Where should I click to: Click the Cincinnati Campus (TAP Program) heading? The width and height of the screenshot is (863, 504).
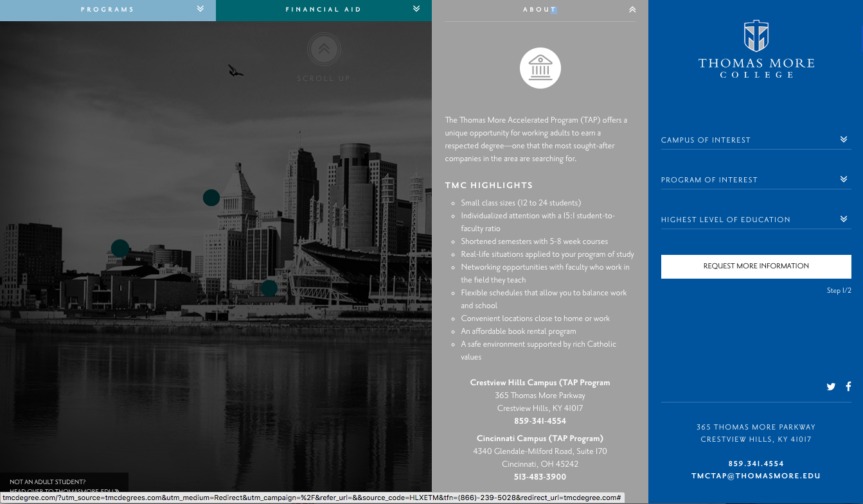click(x=540, y=439)
